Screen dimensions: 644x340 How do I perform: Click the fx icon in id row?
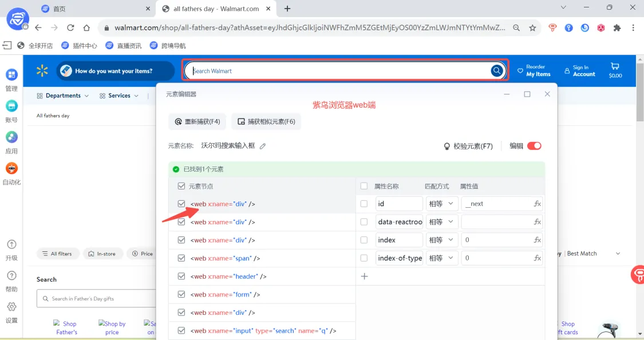point(537,204)
